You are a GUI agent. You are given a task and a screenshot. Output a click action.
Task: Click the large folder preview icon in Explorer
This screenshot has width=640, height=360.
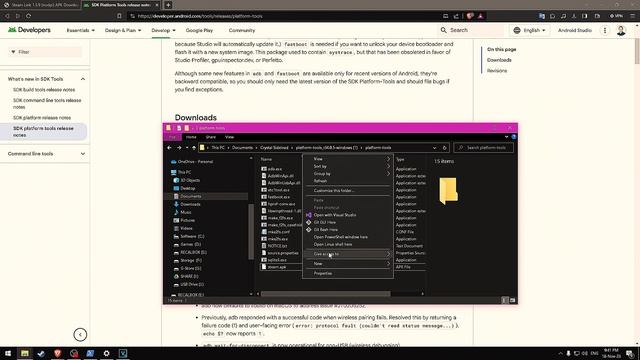click(448, 191)
